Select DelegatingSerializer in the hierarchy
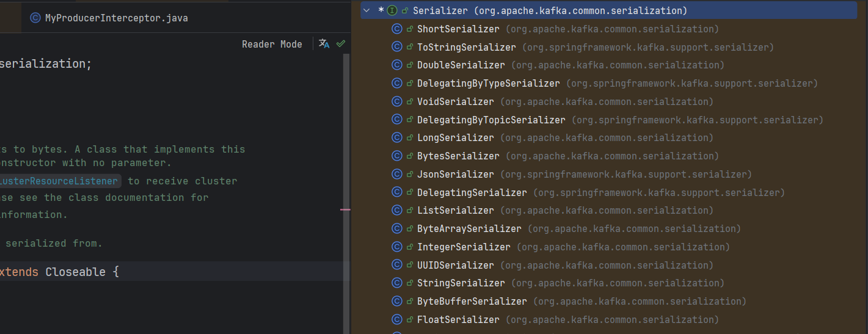Viewport: 868px width, 334px height. click(x=472, y=192)
